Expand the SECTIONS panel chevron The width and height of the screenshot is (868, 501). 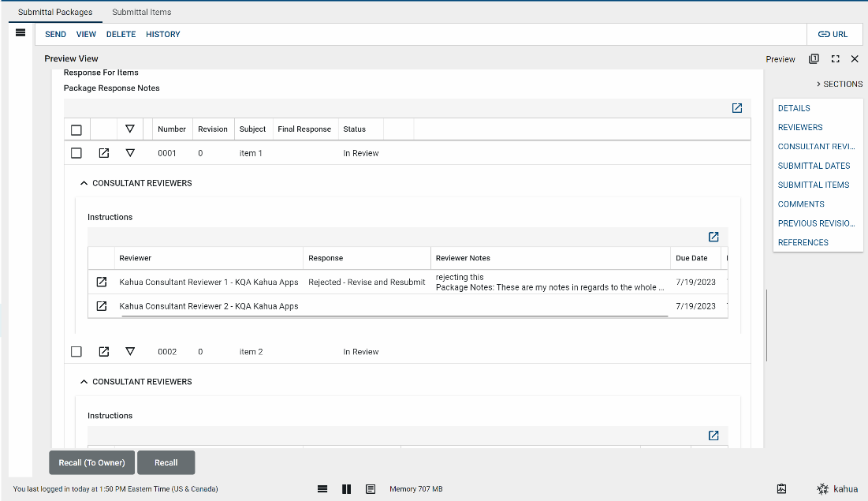[x=818, y=84]
